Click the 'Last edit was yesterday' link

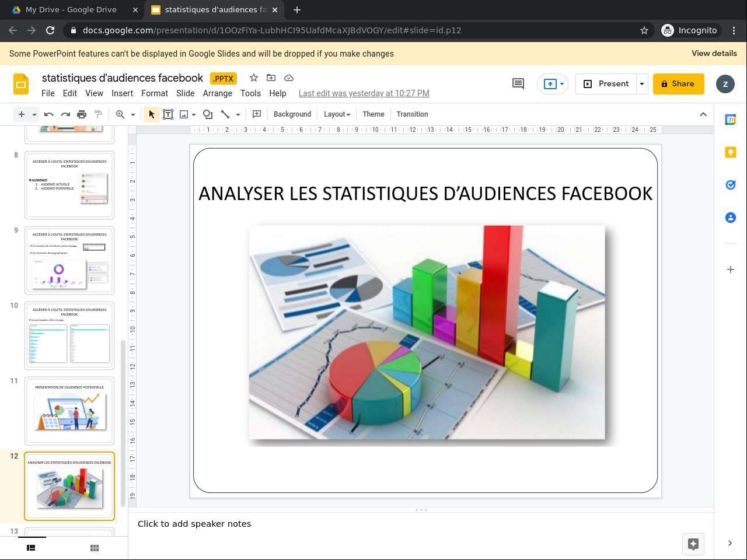[364, 93]
